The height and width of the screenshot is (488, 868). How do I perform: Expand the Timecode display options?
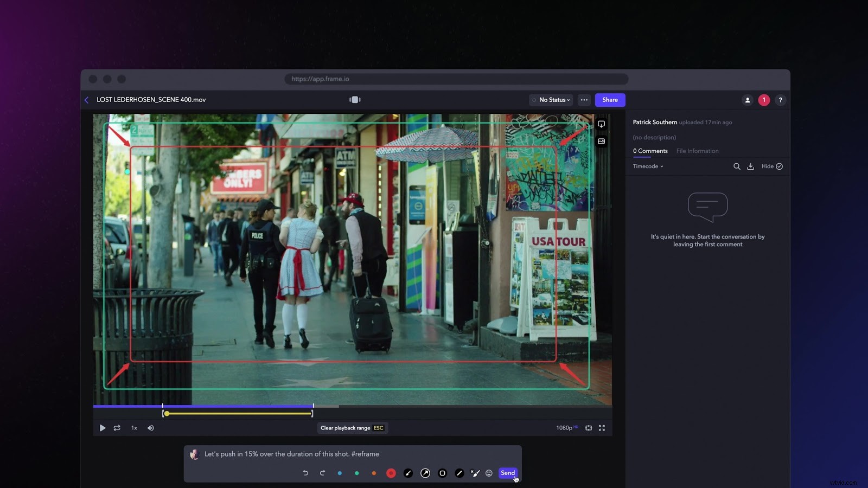coord(648,166)
